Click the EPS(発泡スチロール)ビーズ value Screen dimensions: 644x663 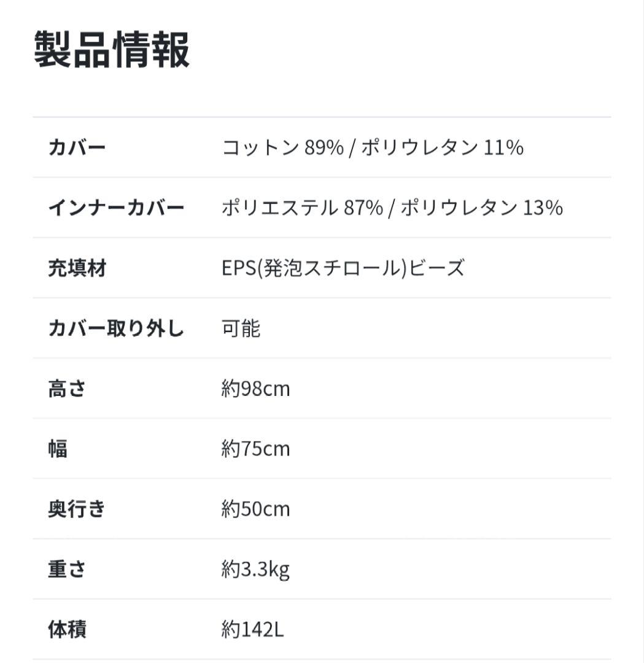(x=343, y=268)
